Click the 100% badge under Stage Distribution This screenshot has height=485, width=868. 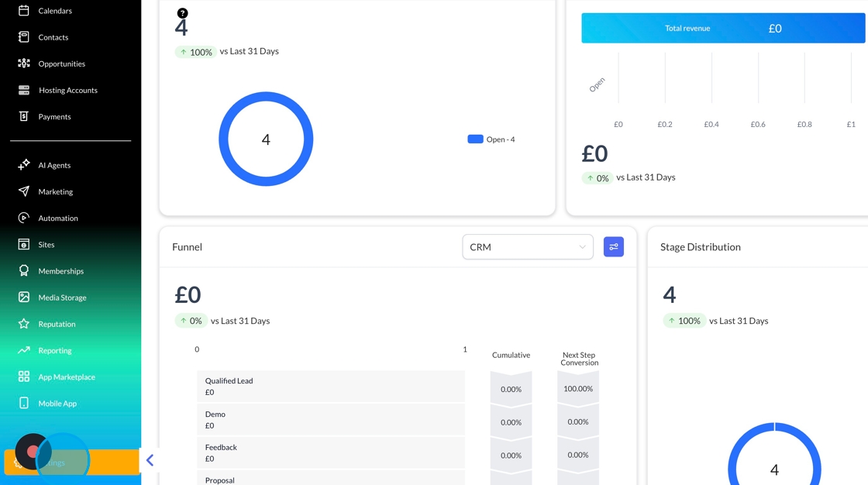tap(684, 321)
